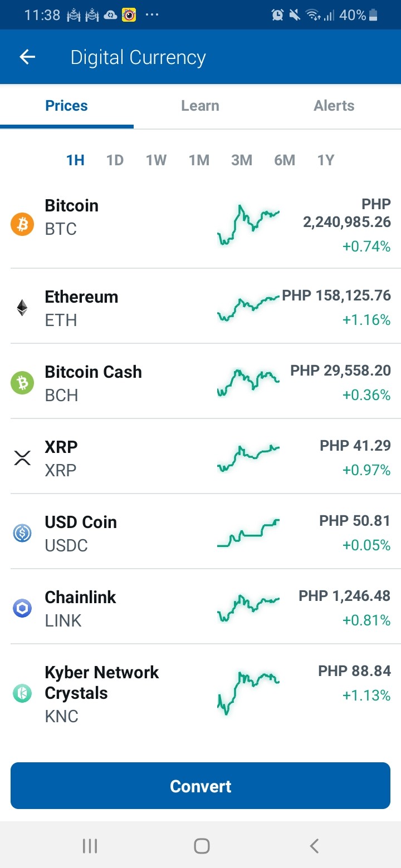The image size is (401, 868).
Task: Open the Prices tab
Action: tap(67, 106)
